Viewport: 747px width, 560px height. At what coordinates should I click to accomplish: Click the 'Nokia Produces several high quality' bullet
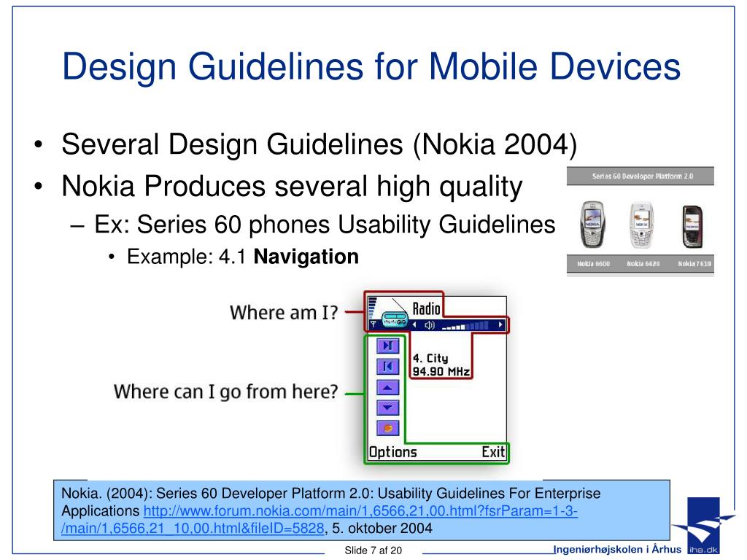pos(292,186)
